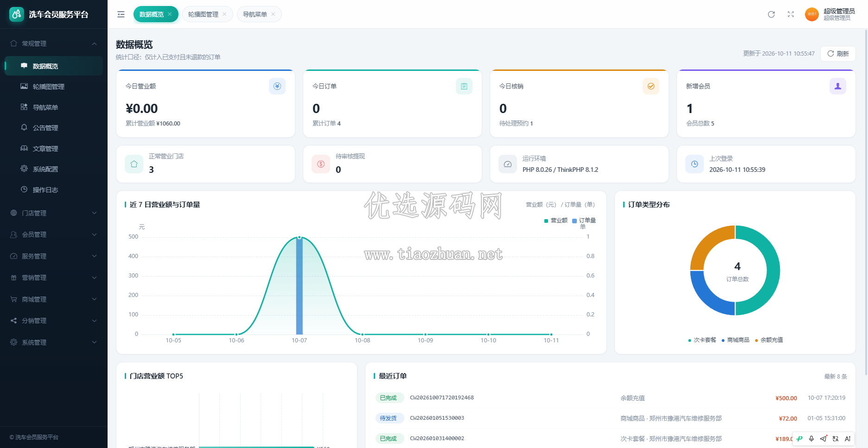Image resolution: width=868 pixels, height=448 pixels.
Task: Click the translate icon in bottom toolbar
Action: tap(836, 439)
